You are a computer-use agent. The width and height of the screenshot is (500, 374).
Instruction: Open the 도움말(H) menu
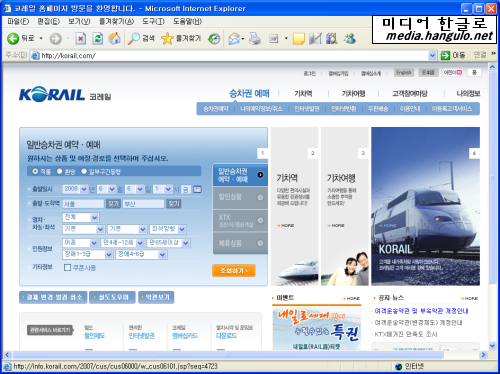[x=187, y=21]
